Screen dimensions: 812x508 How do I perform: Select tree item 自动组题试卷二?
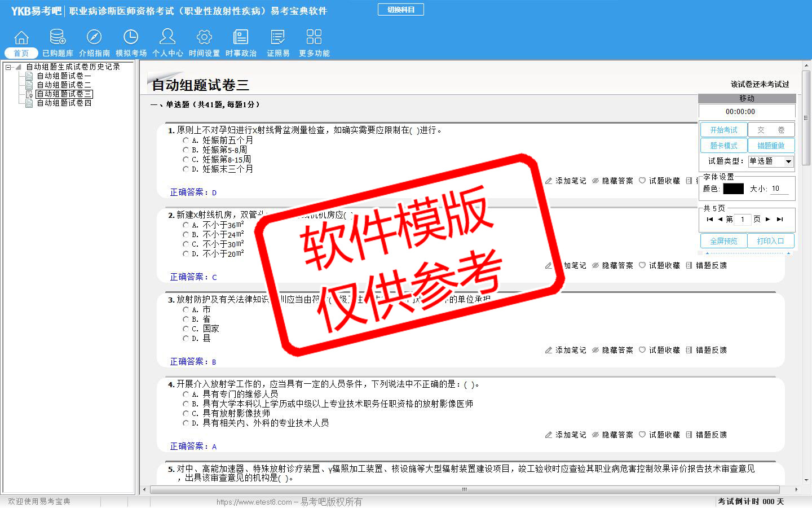click(x=64, y=85)
